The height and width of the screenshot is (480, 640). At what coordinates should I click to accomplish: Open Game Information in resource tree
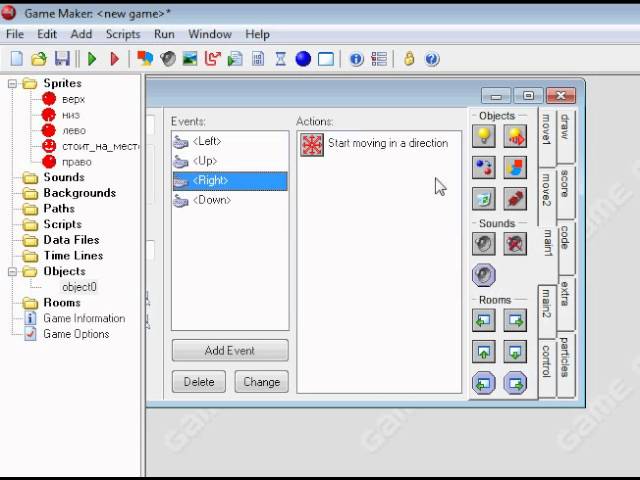(x=84, y=318)
